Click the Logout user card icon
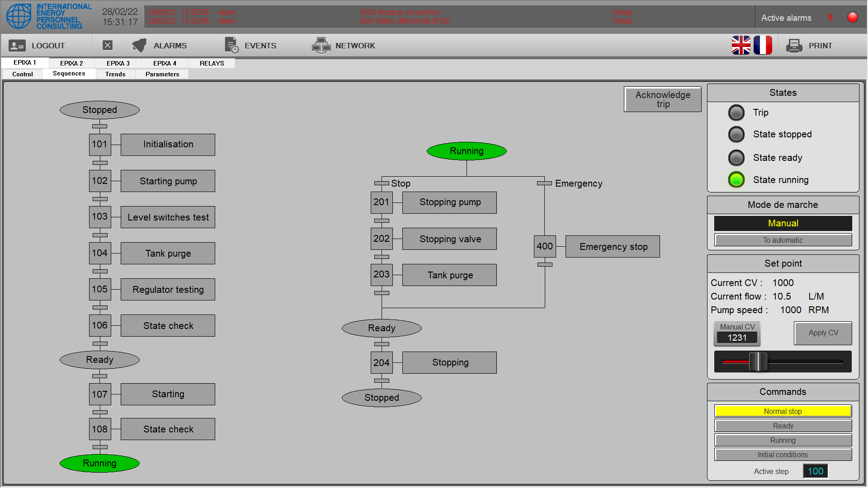Image resolution: width=868 pixels, height=488 pixels. [x=17, y=46]
